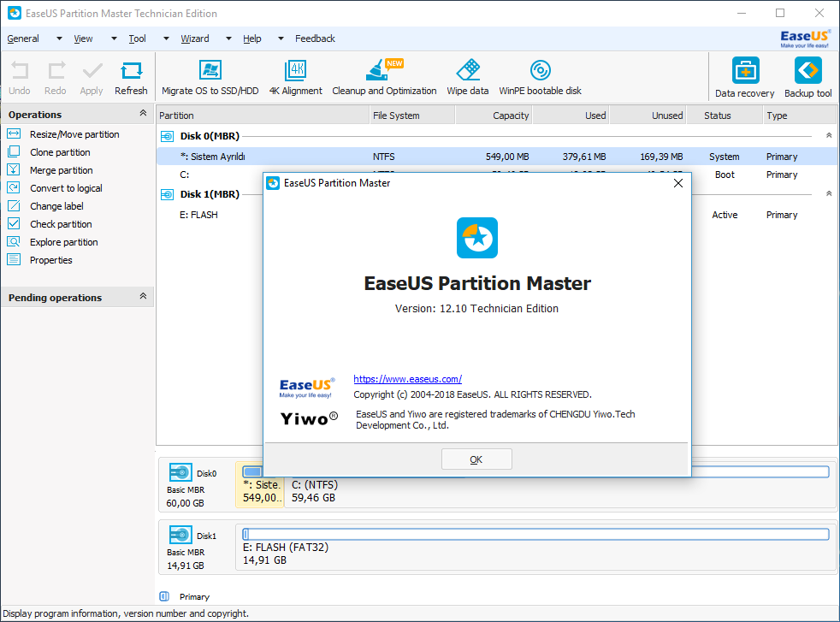Click the app logo in About dialog

pos(476,237)
